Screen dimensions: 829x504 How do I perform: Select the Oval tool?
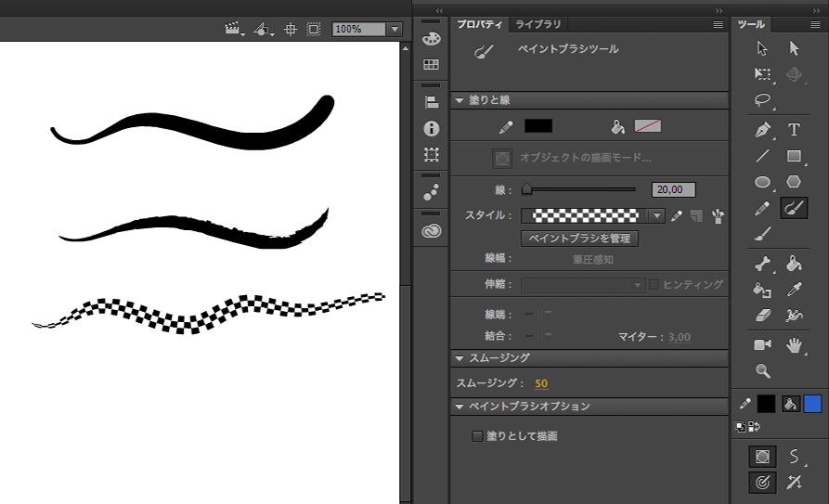762,183
